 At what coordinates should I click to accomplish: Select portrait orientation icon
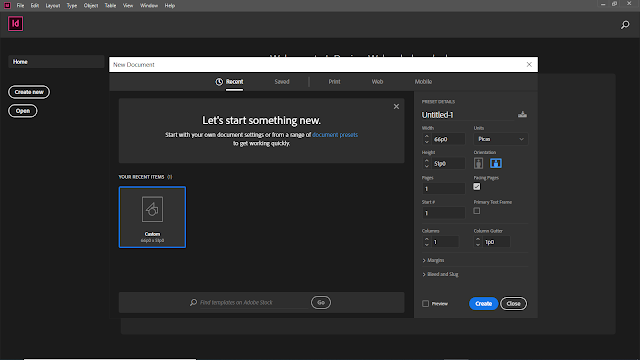coord(478,163)
